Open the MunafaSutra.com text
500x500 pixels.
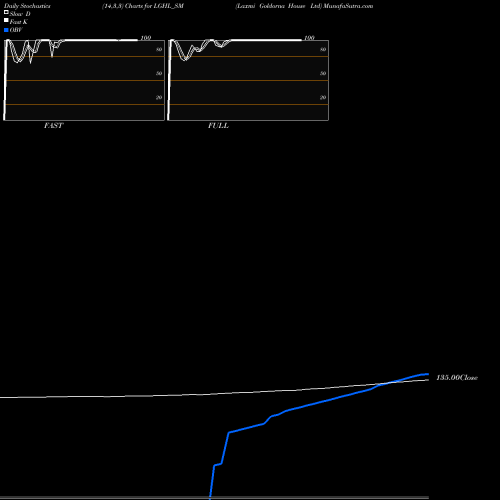click(x=348, y=6)
